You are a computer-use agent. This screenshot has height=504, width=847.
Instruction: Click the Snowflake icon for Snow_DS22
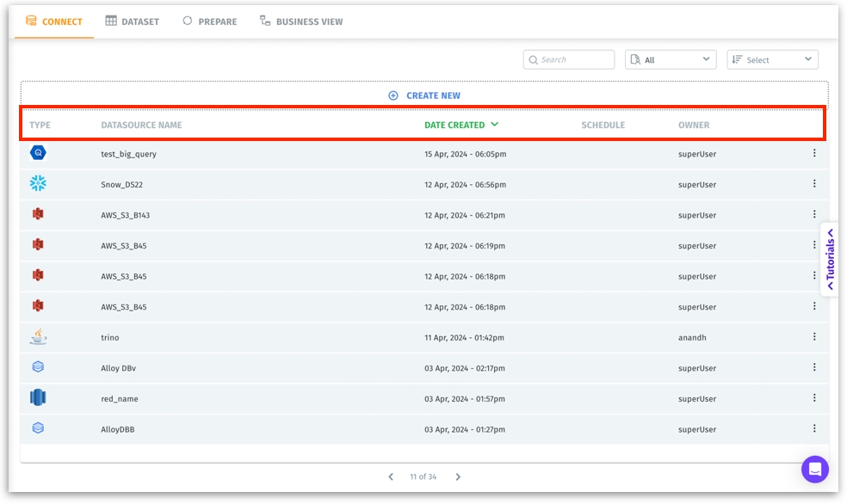tap(38, 183)
